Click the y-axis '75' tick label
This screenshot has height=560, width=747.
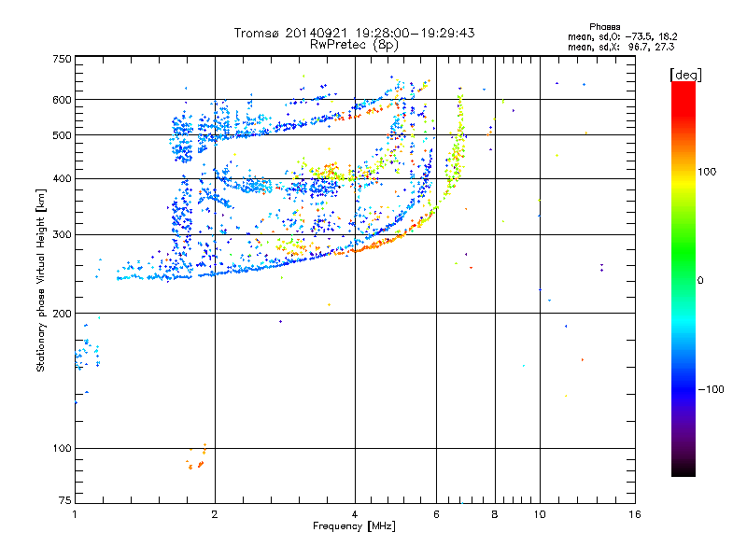[x=65, y=500]
